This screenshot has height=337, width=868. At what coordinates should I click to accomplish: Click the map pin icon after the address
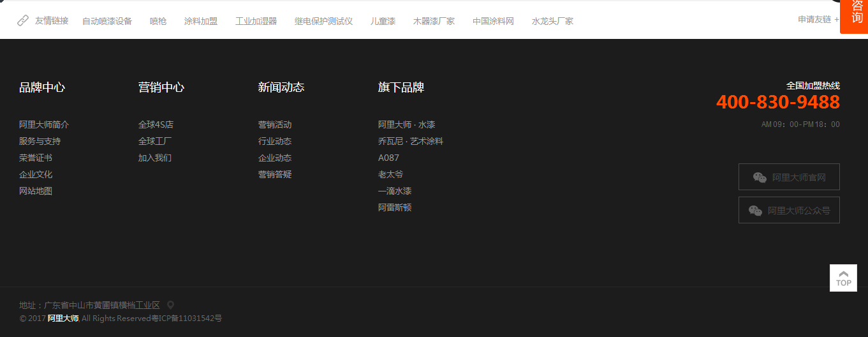[170, 305]
